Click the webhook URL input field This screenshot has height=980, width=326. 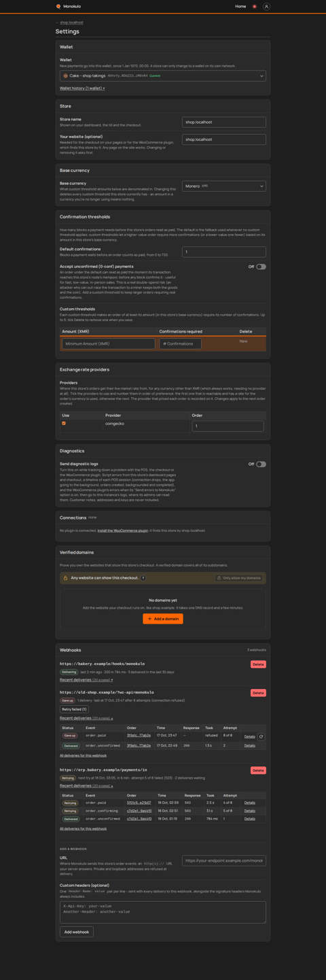pos(224,860)
